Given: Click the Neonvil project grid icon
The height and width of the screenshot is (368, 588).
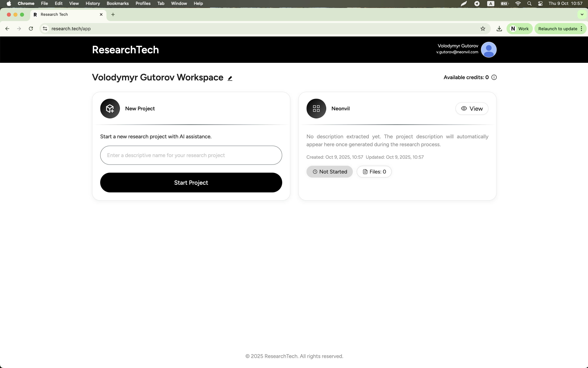Looking at the screenshot, I should click(316, 108).
